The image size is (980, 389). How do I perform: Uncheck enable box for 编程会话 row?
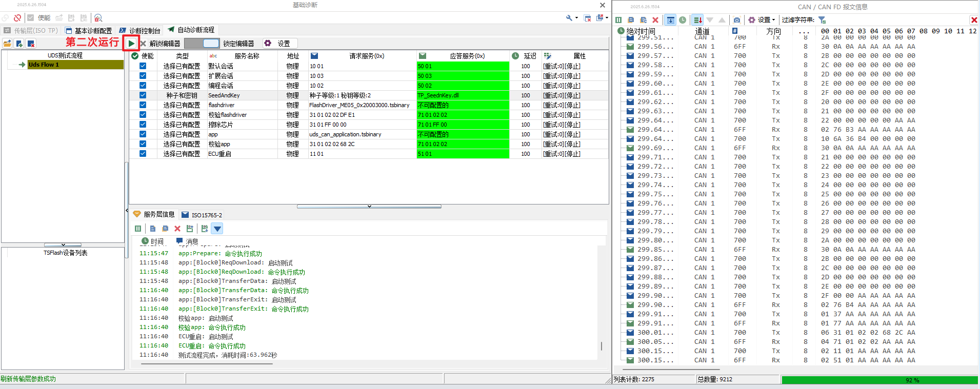click(x=143, y=86)
